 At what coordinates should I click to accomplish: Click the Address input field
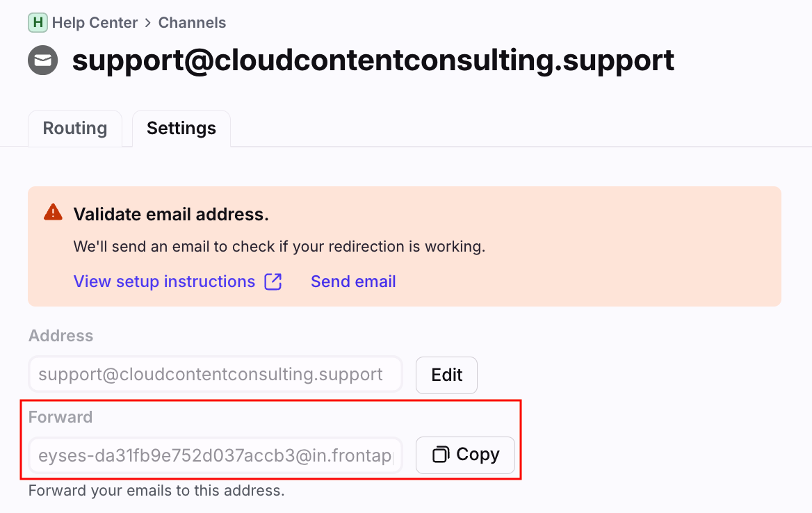(x=216, y=374)
